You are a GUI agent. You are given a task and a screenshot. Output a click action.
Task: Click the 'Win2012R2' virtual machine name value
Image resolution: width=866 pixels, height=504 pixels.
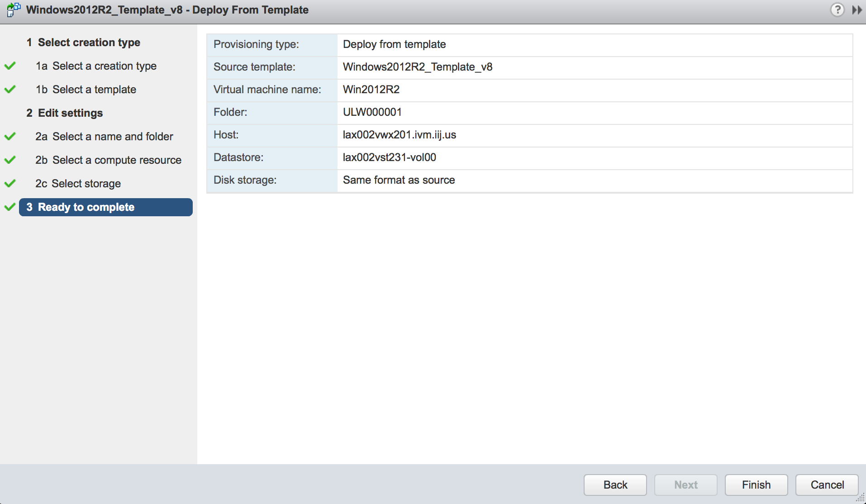coord(371,90)
